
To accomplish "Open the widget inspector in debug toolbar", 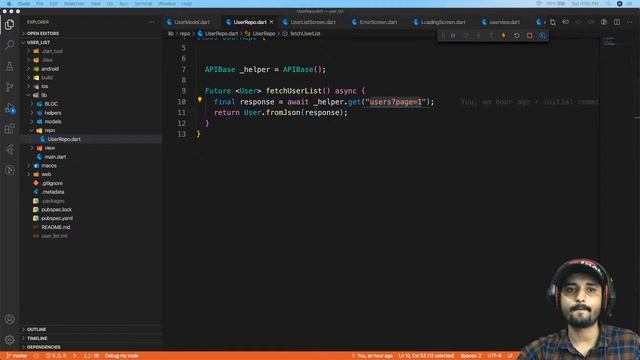I will point(542,36).
